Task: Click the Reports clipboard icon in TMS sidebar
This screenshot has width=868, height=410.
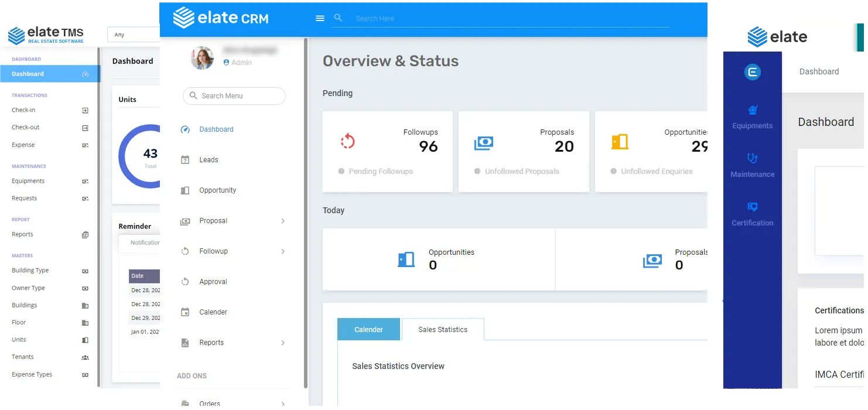Action: tap(85, 235)
